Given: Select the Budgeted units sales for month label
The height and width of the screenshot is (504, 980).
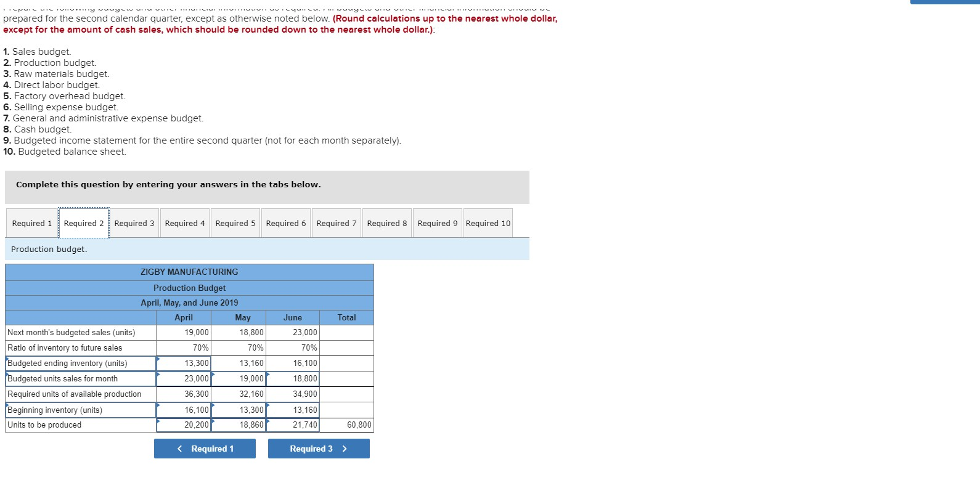Looking at the screenshot, I should 81,379.
